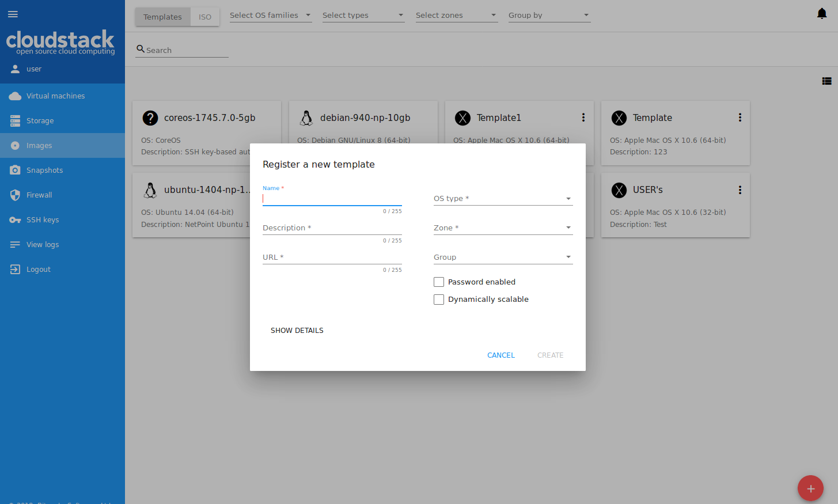Focus the Description input field
Screen dimensions: 838x504
tap(332, 228)
